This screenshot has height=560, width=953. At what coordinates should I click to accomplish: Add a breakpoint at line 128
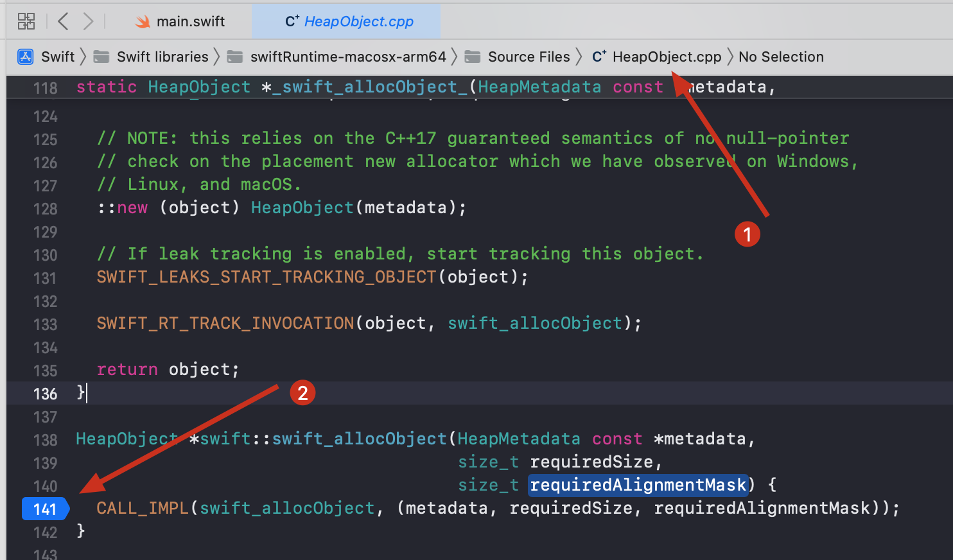pyautogui.click(x=45, y=209)
